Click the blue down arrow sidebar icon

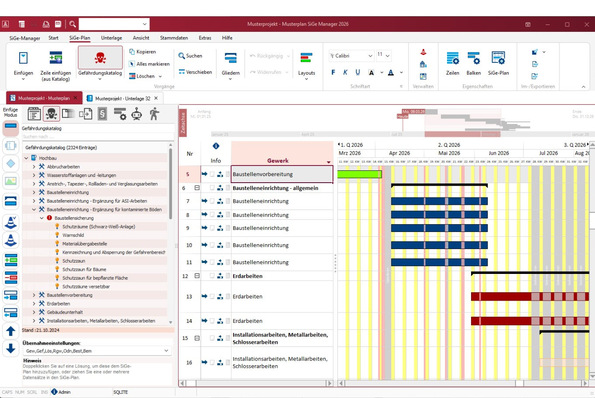click(11, 348)
